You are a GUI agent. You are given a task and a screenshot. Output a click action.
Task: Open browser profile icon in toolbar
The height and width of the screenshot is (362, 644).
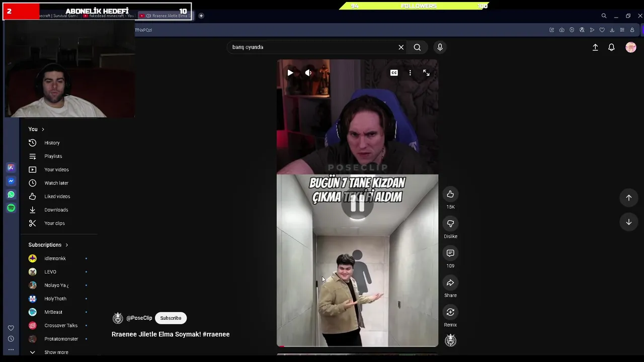(x=632, y=30)
